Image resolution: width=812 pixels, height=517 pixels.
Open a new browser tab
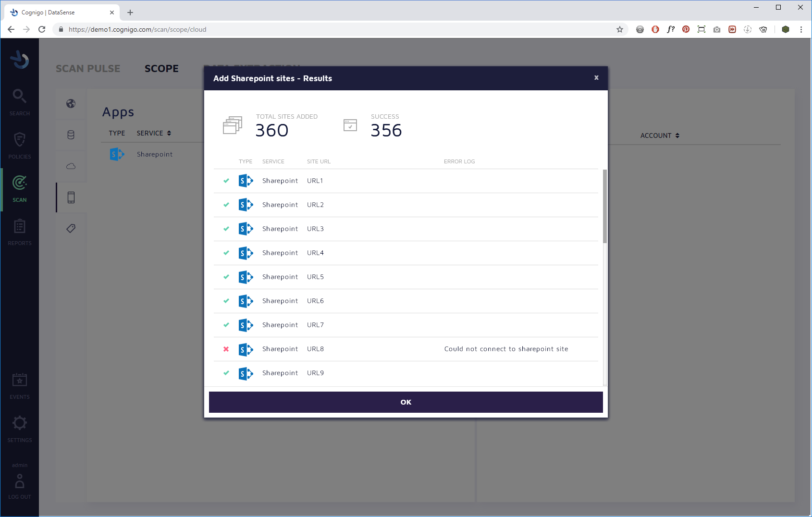130,12
